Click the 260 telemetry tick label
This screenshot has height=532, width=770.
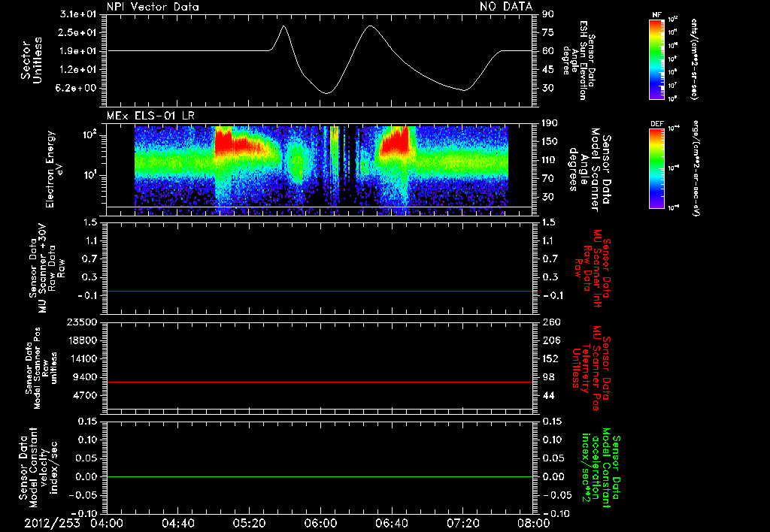pyautogui.click(x=550, y=322)
